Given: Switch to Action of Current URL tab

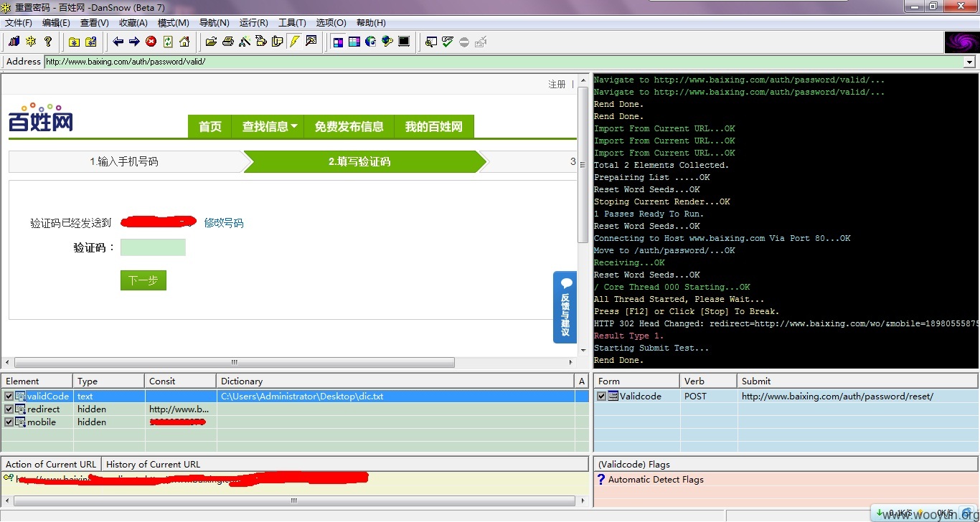Looking at the screenshot, I should click(x=51, y=464).
